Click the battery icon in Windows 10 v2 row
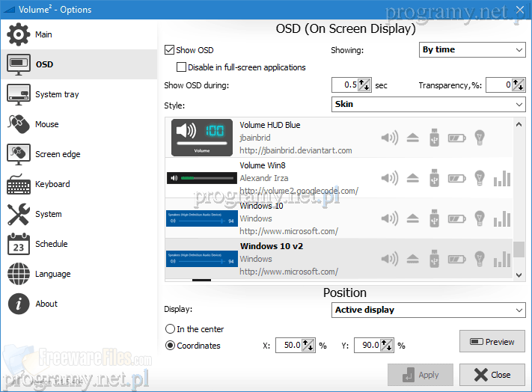The height and width of the screenshot is (392, 532). point(456,259)
